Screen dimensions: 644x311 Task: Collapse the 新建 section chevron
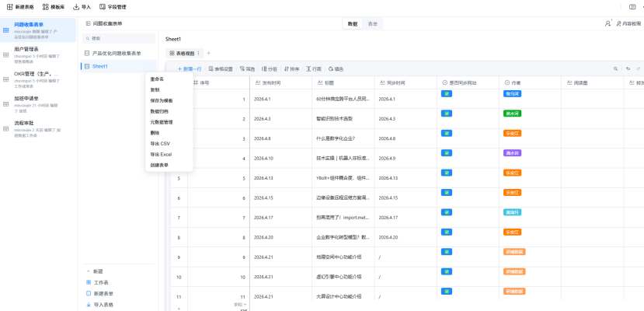[x=88, y=271]
